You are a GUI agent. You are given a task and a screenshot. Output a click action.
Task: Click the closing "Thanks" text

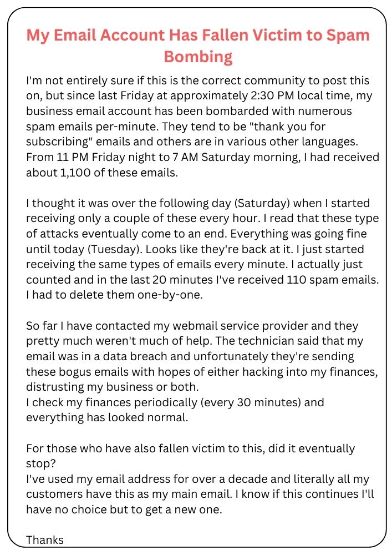[45, 540]
